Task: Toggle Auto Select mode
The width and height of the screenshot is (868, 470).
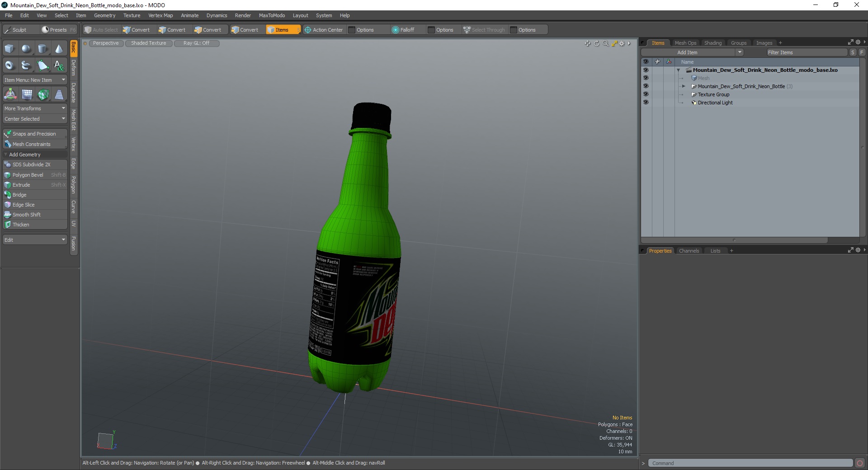Action: (101, 30)
